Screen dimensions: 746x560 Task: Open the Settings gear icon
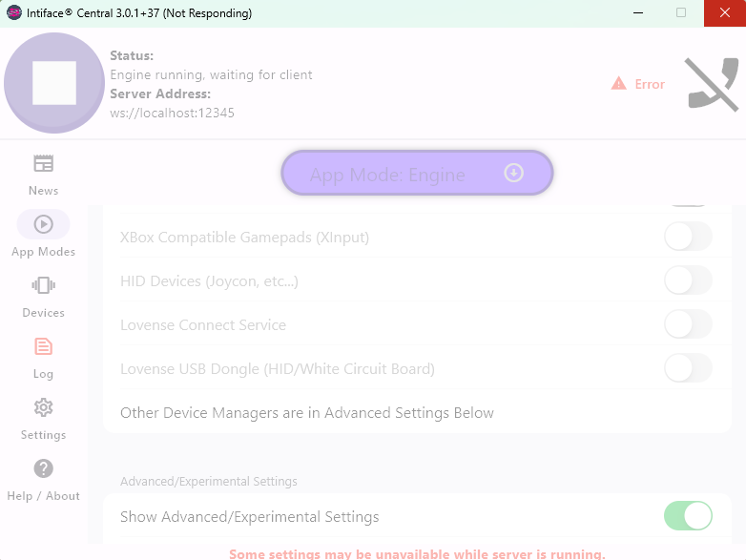click(43, 407)
